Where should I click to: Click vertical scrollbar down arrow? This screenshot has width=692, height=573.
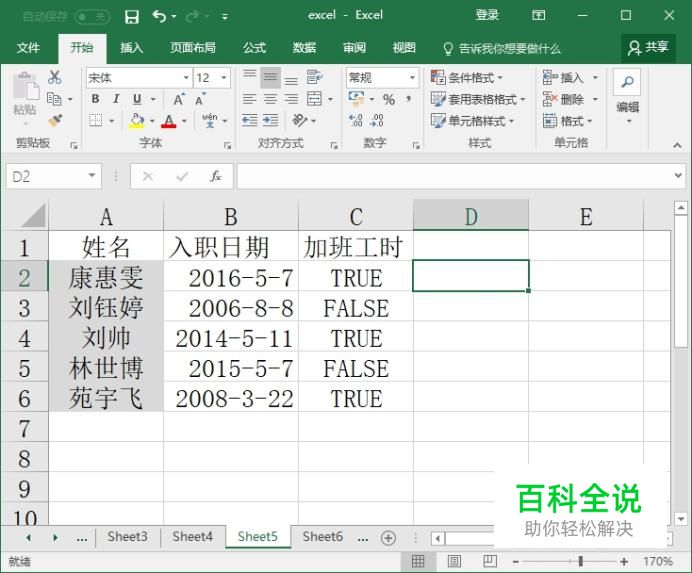pyautogui.click(x=681, y=519)
